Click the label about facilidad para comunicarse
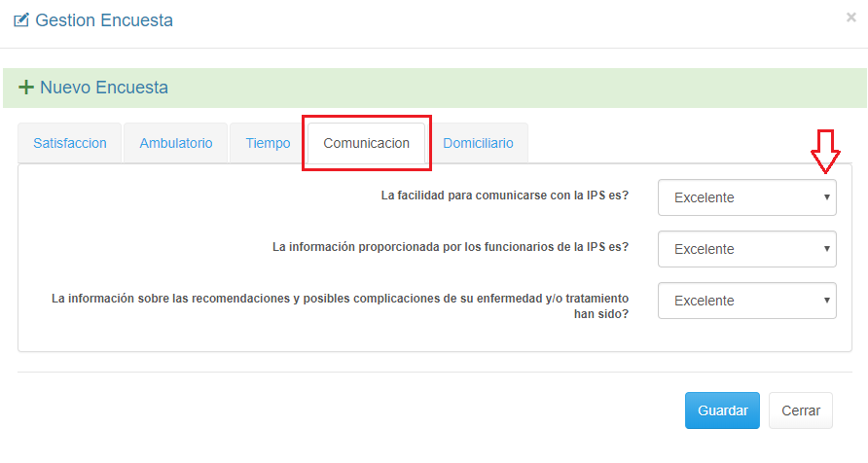The width and height of the screenshot is (868, 463). tap(504, 196)
